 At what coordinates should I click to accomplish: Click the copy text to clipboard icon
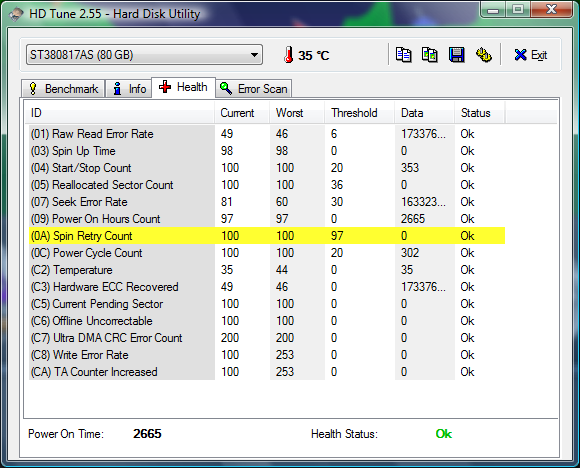coord(403,55)
